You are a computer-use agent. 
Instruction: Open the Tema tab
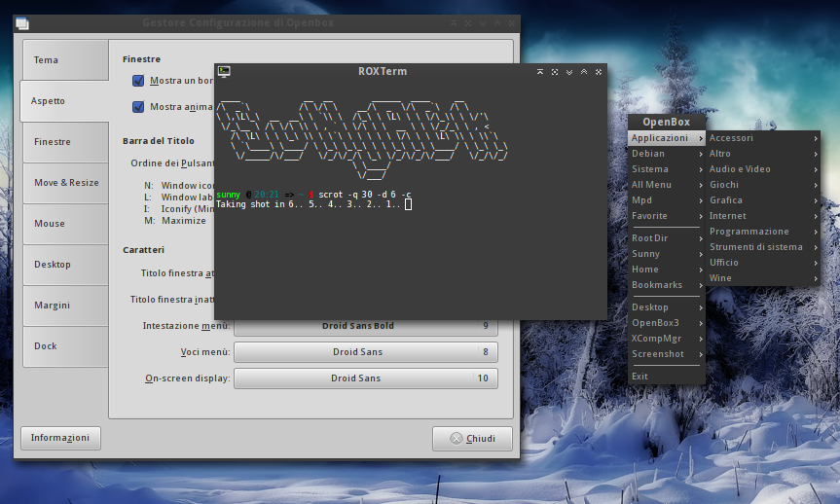click(x=65, y=60)
